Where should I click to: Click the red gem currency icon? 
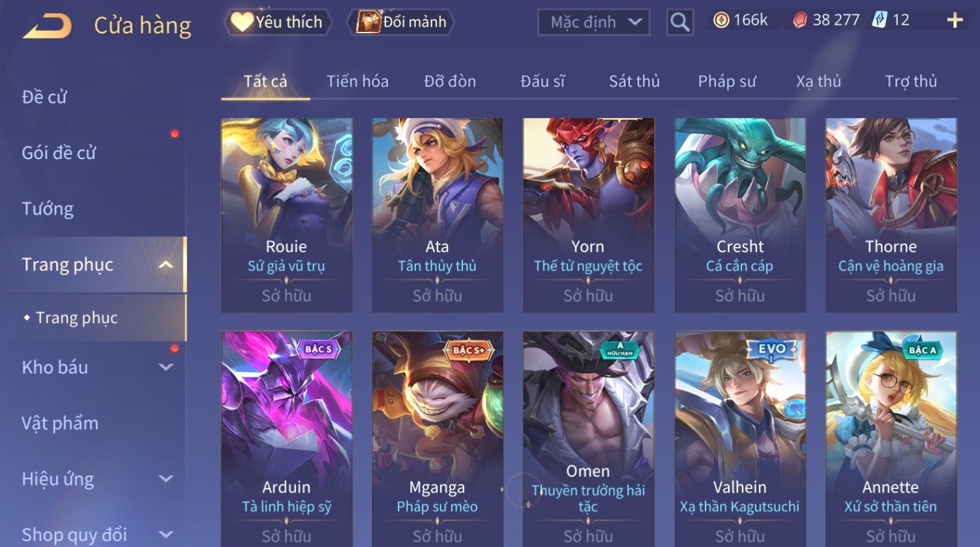799,20
